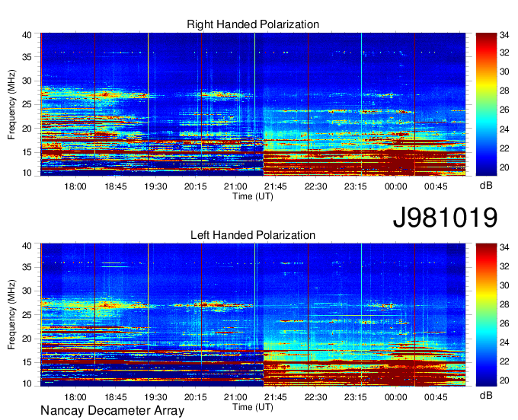
Task: Click the 18:00 time tick on the bottom plot
Action: coord(75,397)
